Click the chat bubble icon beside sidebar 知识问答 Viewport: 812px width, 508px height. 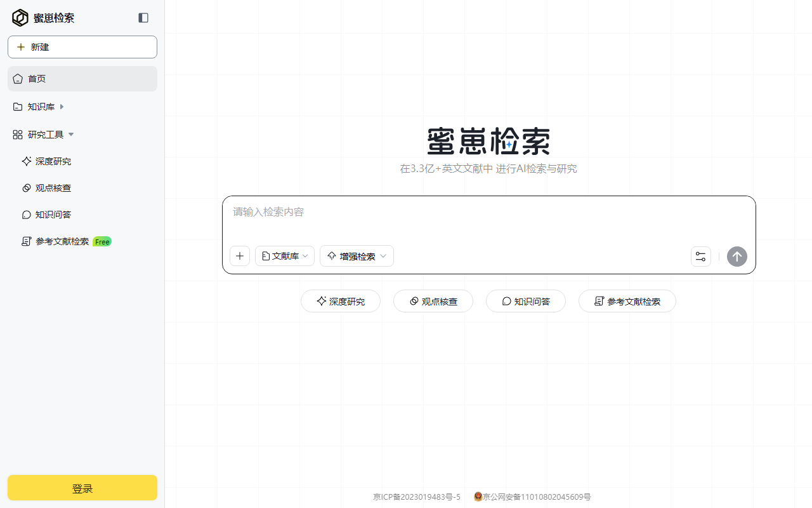(26, 215)
